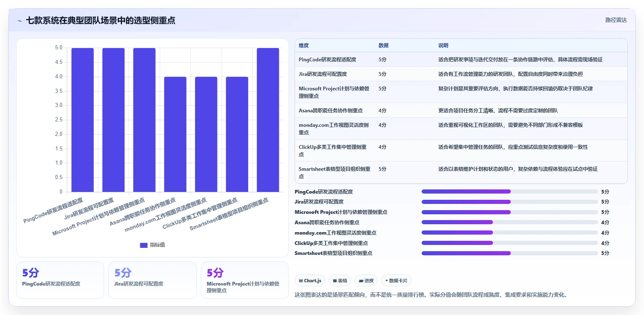This screenshot has width=644, height=315.
Task: Click Asana progress bar
Action: (510, 222)
